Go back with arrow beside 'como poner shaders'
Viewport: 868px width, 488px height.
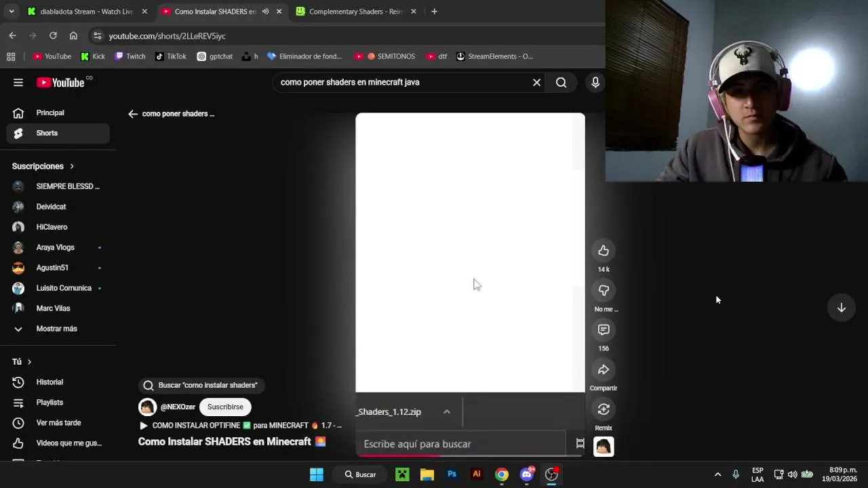point(133,114)
